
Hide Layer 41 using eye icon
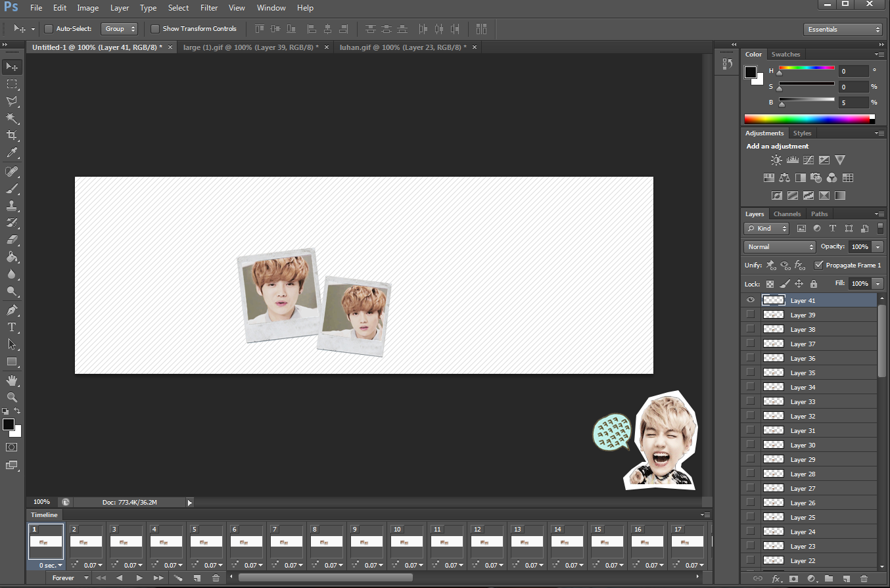pyautogui.click(x=751, y=300)
